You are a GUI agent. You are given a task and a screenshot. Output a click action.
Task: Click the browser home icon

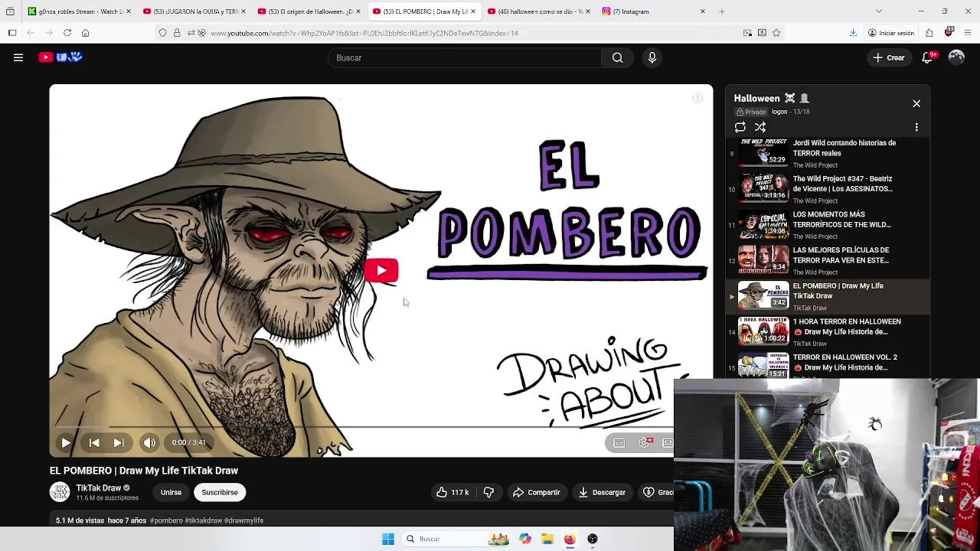[86, 33]
